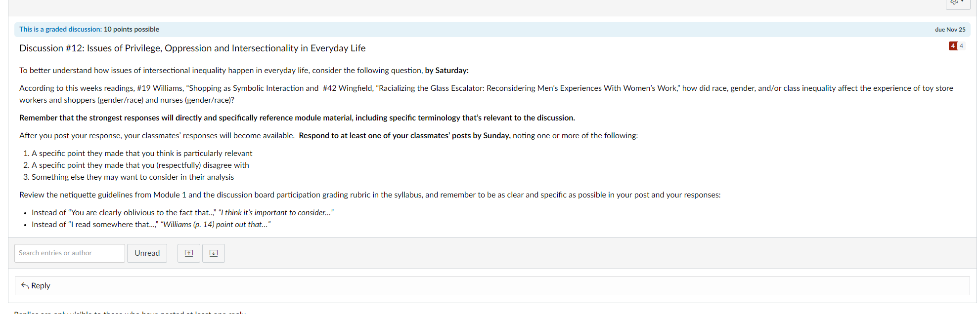Screen dimensions: 980x314
Task: Collapse all replies with the up-arrow icon
Action: tap(189, 253)
